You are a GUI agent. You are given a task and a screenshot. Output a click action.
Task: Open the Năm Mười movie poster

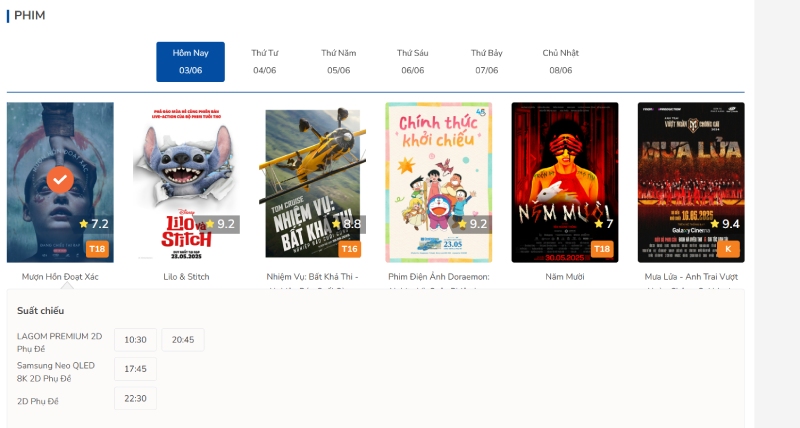tap(565, 182)
